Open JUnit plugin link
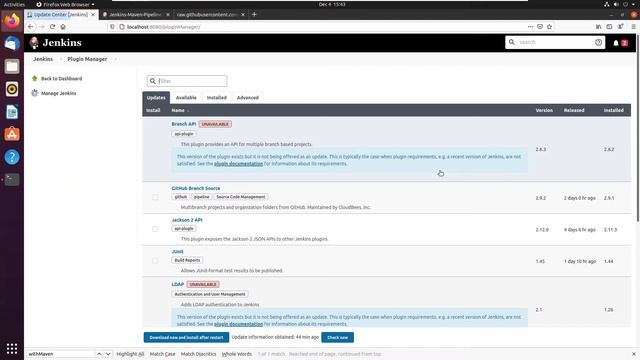 pyautogui.click(x=177, y=251)
